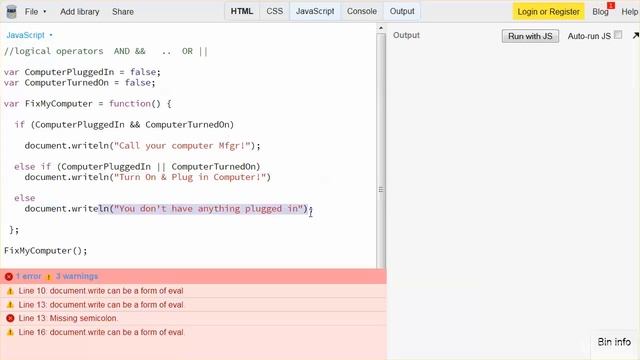Open the Share menu
The height and width of the screenshot is (360, 640).
coord(123,12)
